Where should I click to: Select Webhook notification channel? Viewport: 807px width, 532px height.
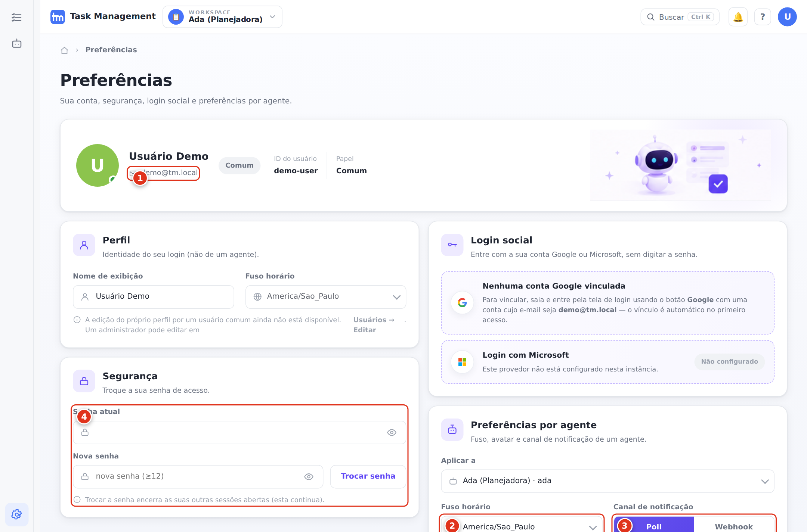click(x=733, y=526)
